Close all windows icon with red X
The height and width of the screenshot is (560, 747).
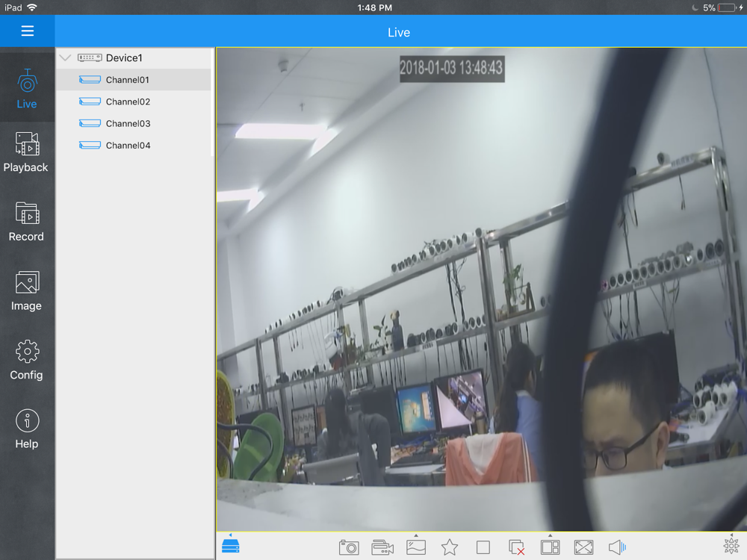pos(516,547)
